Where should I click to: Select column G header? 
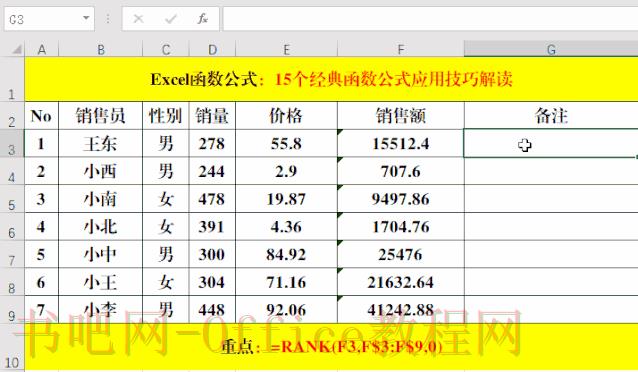pyautogui.click(x=551, y=49)
